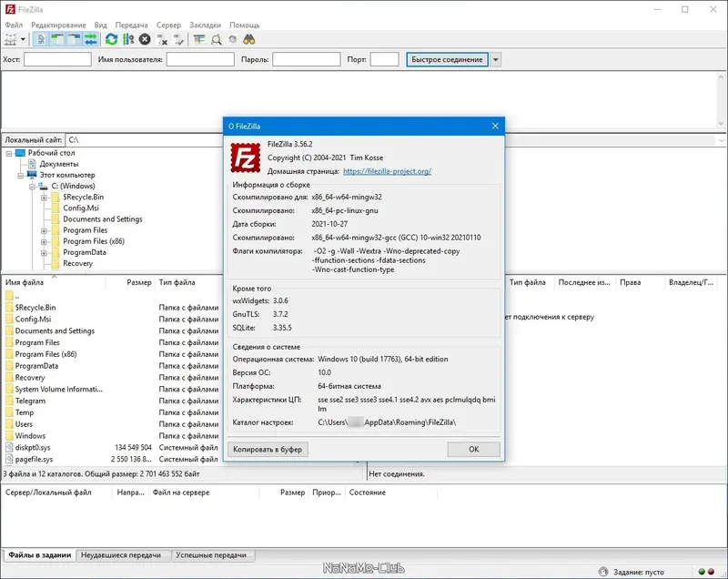Open the Помощь menu
Screen dimensions: 728x579
[244, 25]
